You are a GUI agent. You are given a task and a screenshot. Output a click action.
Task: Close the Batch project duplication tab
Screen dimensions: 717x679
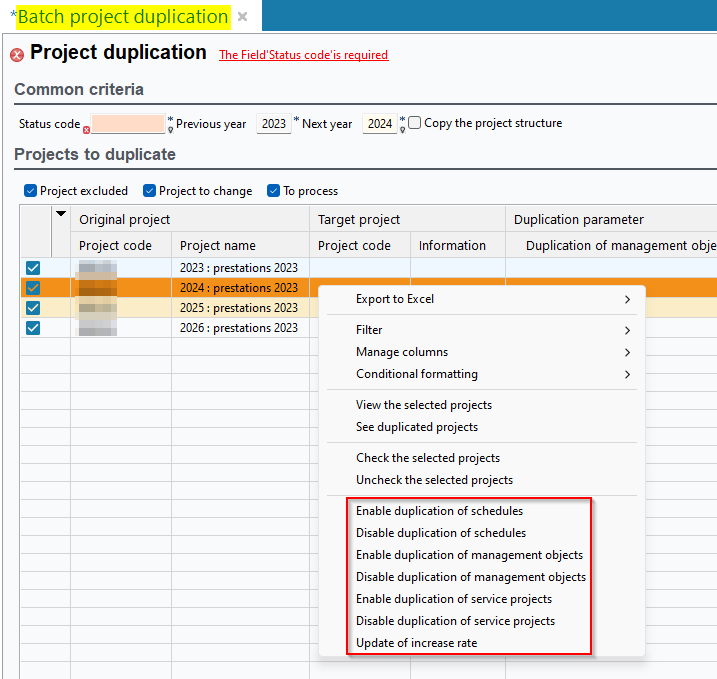[242, 17]
